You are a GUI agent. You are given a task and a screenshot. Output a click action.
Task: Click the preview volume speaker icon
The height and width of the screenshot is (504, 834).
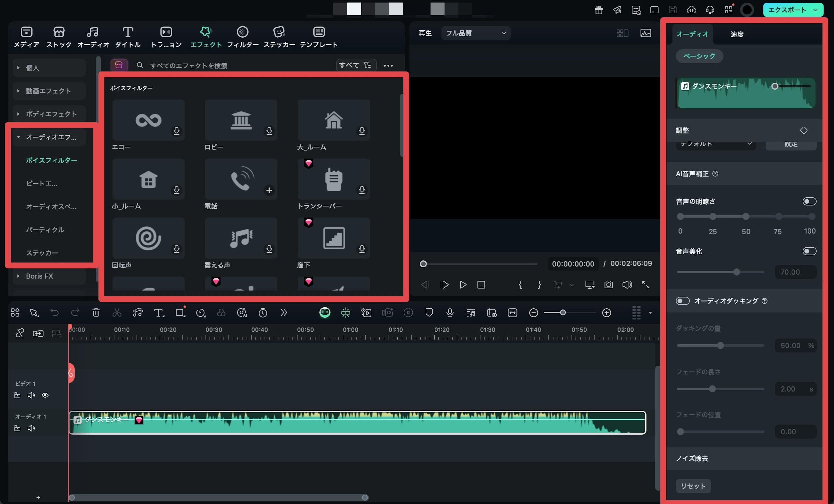(x=627, y=285)
